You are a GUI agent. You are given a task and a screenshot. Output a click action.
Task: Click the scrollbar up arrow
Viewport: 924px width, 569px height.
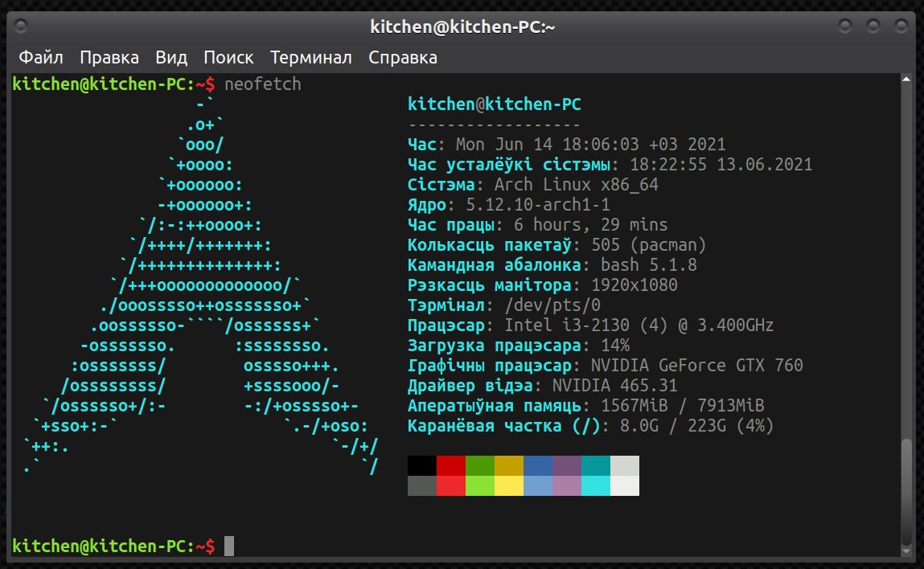click(906, 79)
